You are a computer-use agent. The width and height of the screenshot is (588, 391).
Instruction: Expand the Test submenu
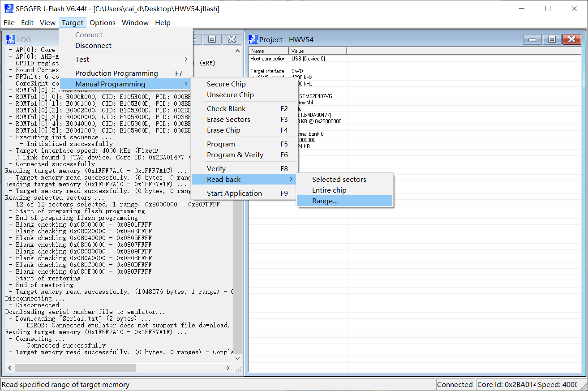point(126,60)
